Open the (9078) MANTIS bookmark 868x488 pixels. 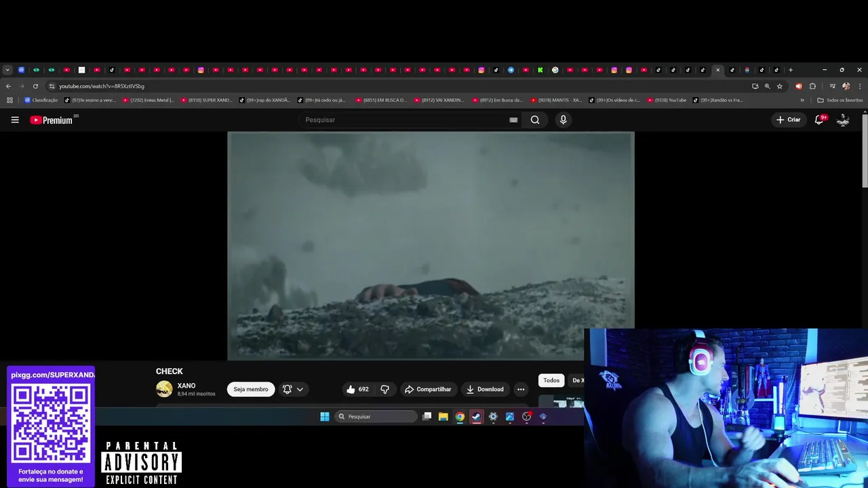(x=557, y=100)
